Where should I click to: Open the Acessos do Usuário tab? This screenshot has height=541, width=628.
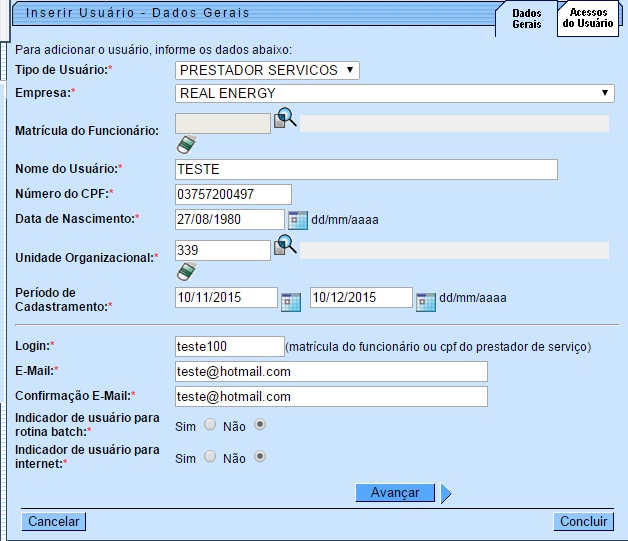[x=588, y=18]
